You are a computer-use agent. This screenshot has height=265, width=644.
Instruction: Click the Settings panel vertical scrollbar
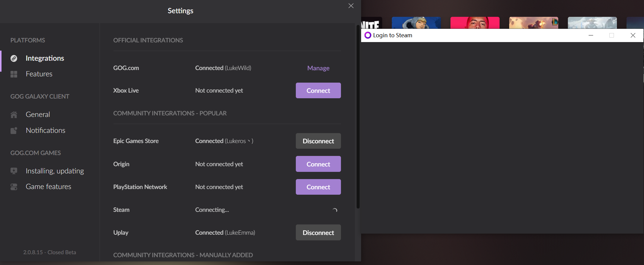click(358, 117)
